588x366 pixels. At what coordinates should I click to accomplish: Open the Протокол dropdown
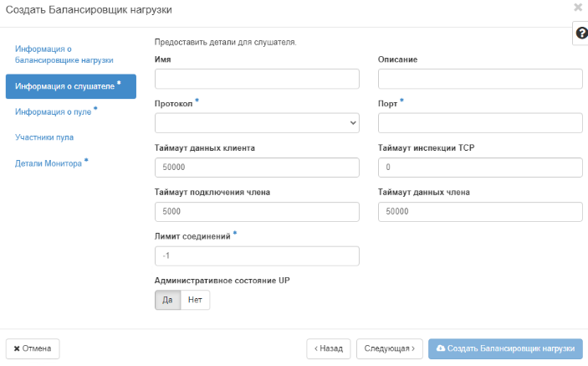coord(257,123)
